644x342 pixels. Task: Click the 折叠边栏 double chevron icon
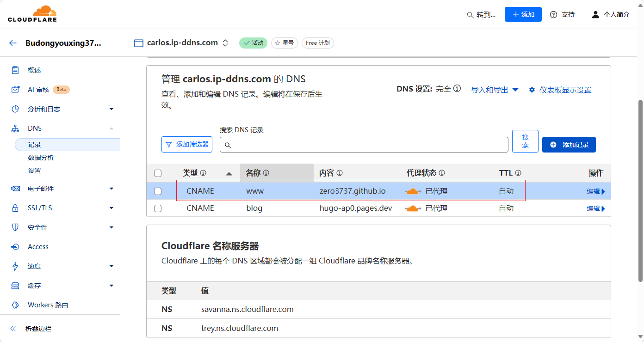point(13,329)
